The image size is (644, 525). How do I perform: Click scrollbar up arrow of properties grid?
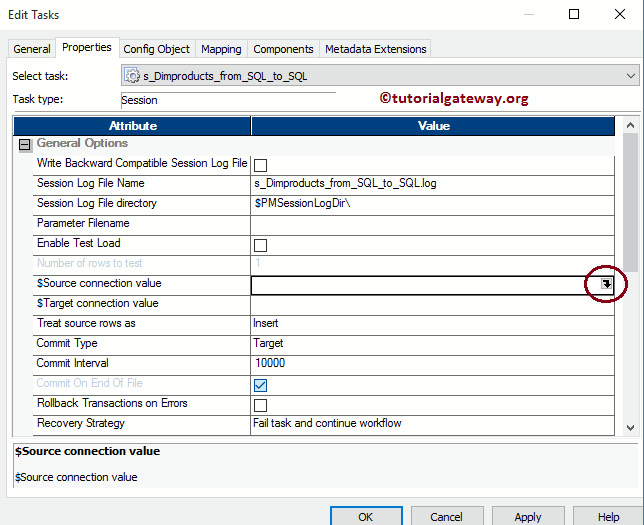point(630,125)
